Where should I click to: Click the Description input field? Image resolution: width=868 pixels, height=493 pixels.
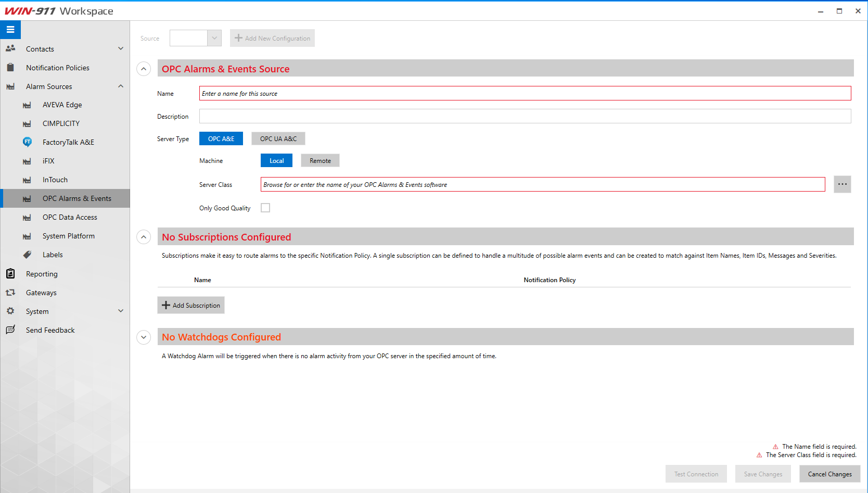click(525, 116)
